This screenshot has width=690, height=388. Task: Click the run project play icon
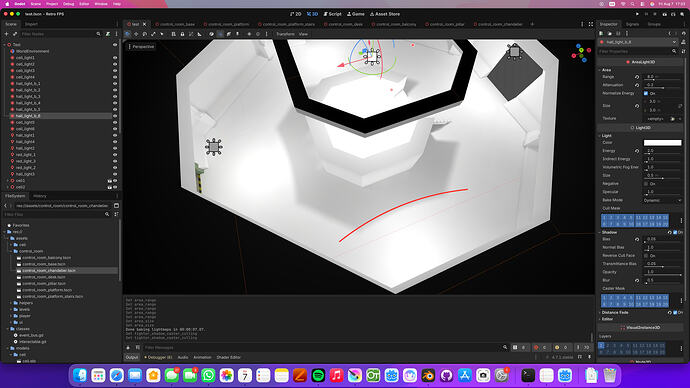coord(637,14)
